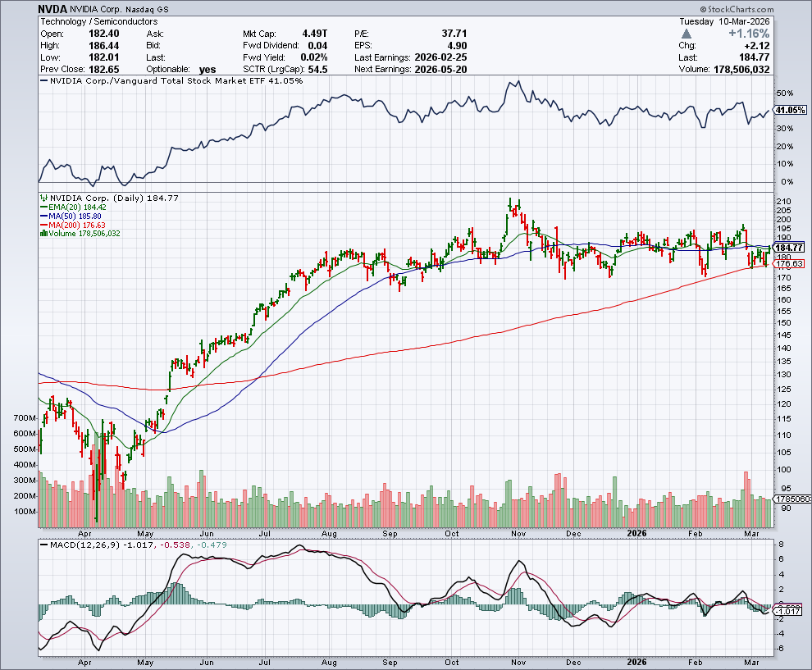Click the 'MACD(12,26,9) -1.017' legend text

tap(101, 545)
